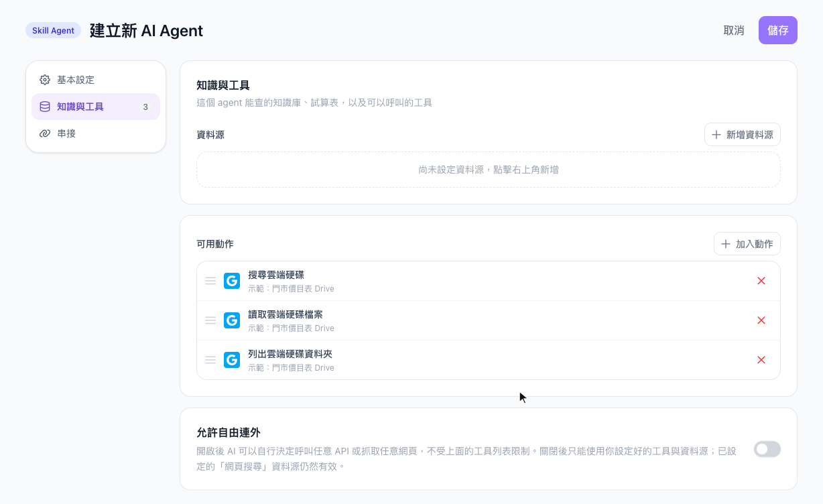Save the agent with 儲存

pos(778,30)
